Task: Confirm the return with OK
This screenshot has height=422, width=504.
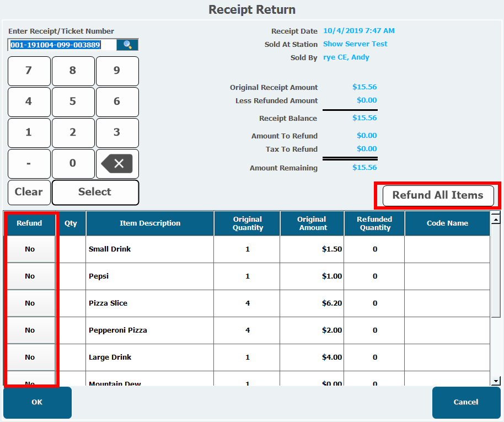Action: [x=37, y=402]
